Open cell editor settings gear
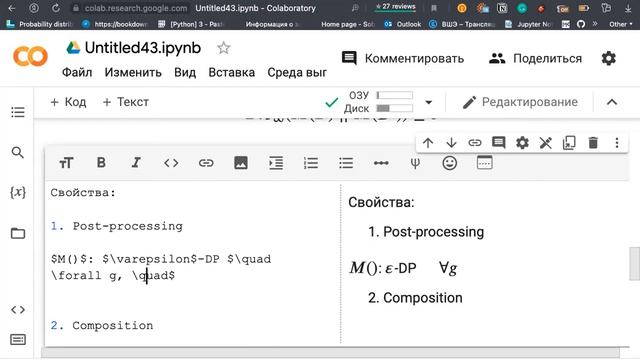The height and width of the screenshot is (360, 640). click(522, 143)
